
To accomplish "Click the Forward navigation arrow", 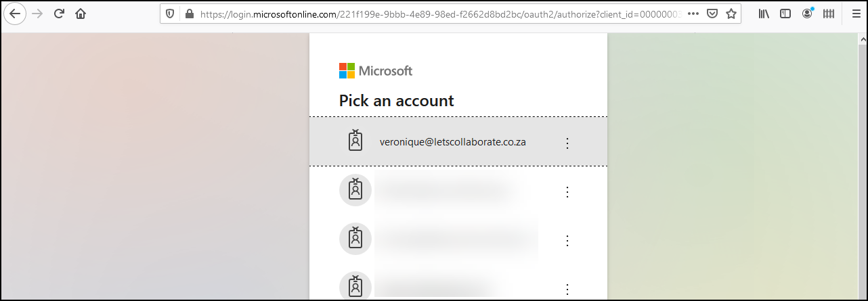I will tap(37, 14).
